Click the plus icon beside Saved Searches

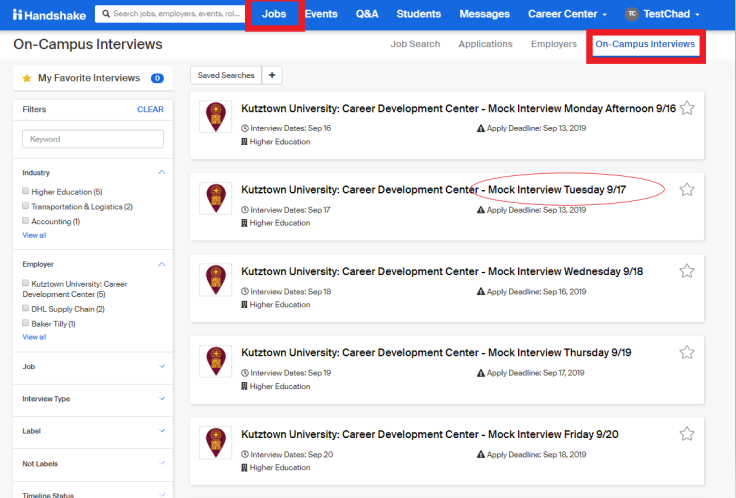point(273,75)
